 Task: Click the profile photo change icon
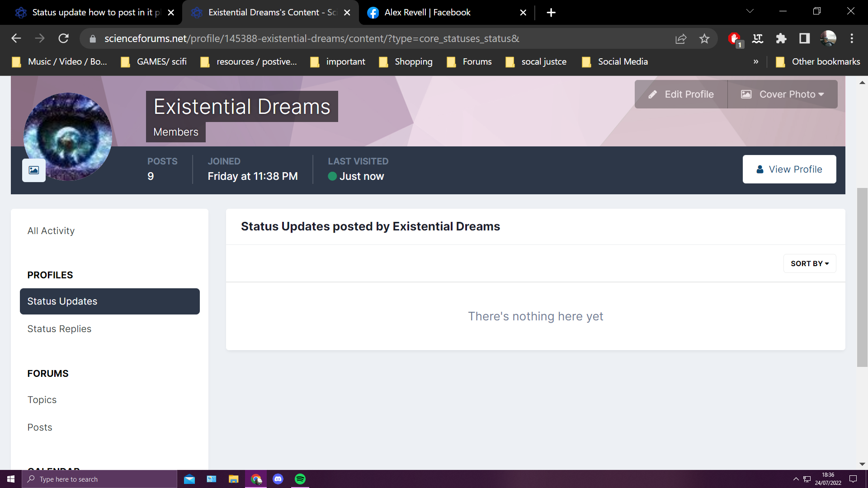click(x=34, y=170)
